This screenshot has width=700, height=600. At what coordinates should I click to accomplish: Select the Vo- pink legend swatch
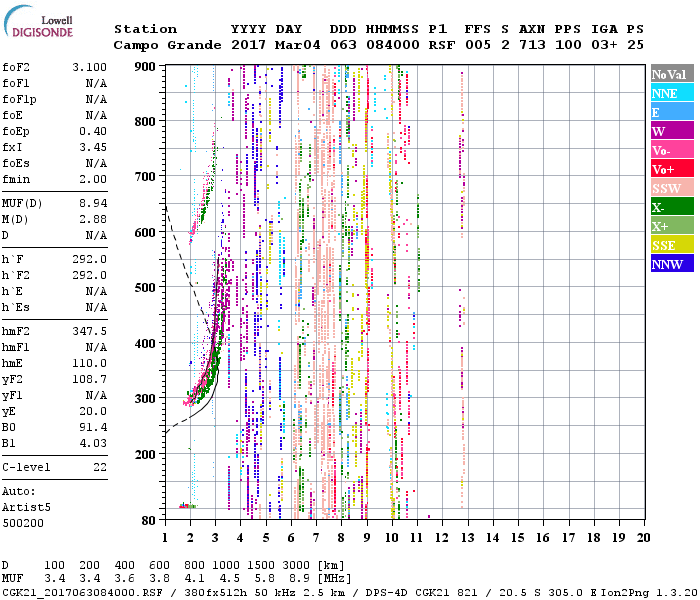pos(672,150)
